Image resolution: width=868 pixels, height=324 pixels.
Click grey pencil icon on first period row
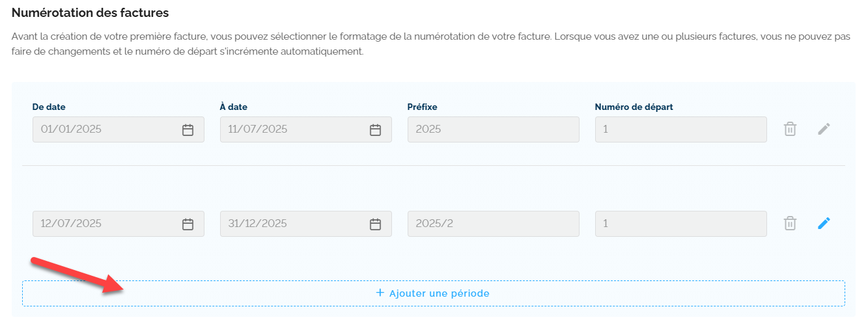(824, 129)
